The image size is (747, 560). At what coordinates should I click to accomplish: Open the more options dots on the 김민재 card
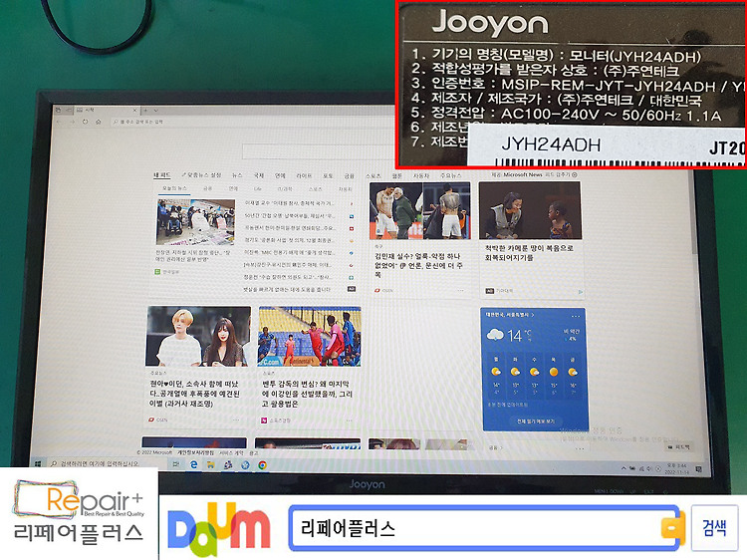coord(461,290)
